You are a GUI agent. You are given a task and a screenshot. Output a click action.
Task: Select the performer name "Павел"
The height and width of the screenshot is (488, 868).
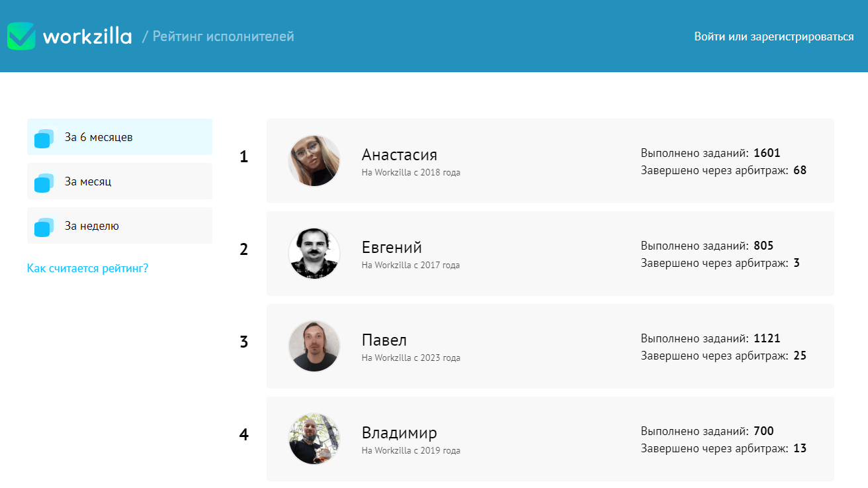tap(384, 340)
